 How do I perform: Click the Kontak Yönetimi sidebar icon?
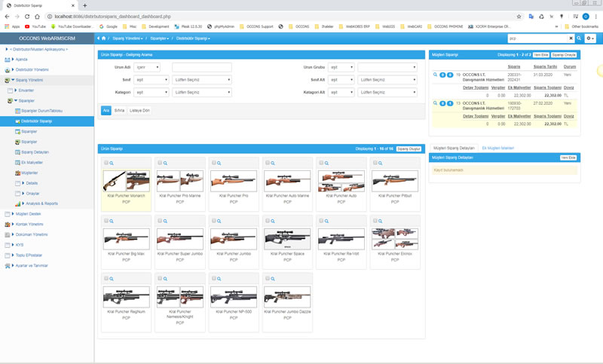(x=8, y=225)
